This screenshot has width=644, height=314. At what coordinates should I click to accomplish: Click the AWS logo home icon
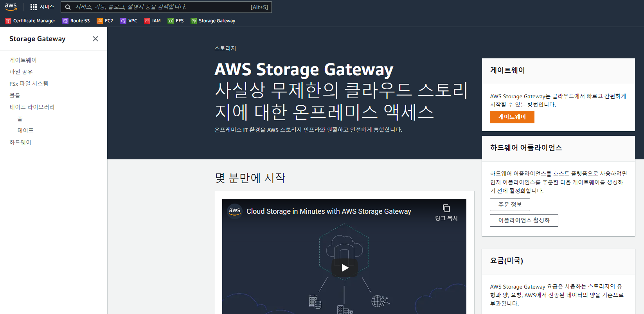(11, 7)
